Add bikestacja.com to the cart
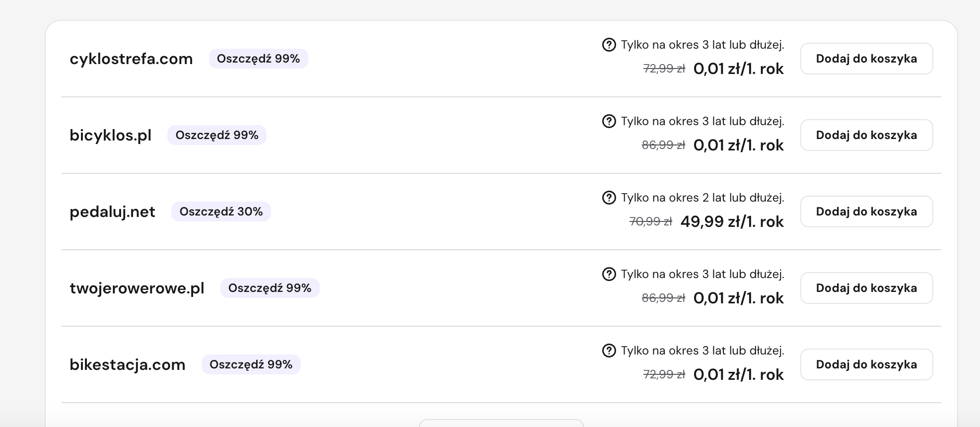 [866, 364]
